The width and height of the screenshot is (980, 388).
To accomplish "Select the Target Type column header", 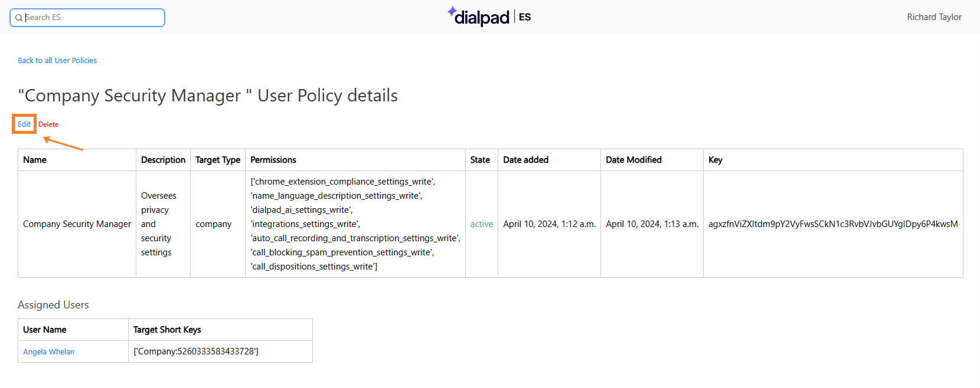I will pos(218,160).
